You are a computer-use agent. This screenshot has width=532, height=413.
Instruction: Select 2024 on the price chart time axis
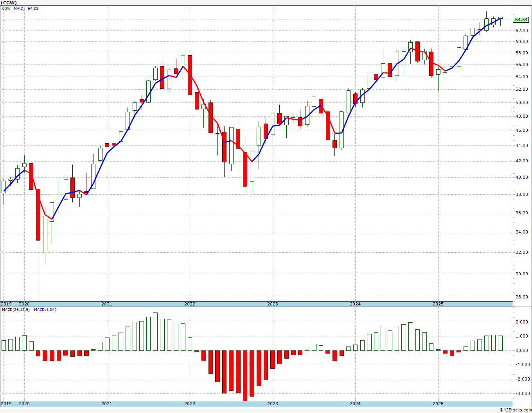[355, 304]
